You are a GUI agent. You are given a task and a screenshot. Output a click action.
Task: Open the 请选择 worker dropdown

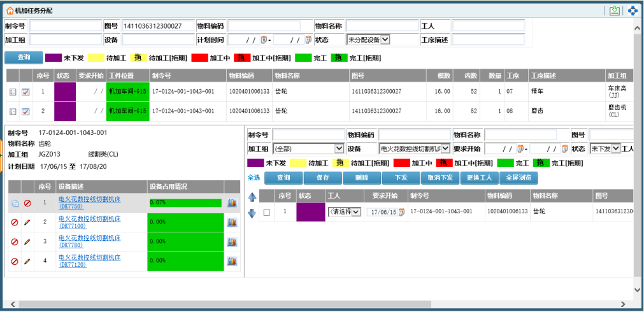pyautogui.click(x=344, y=212)
